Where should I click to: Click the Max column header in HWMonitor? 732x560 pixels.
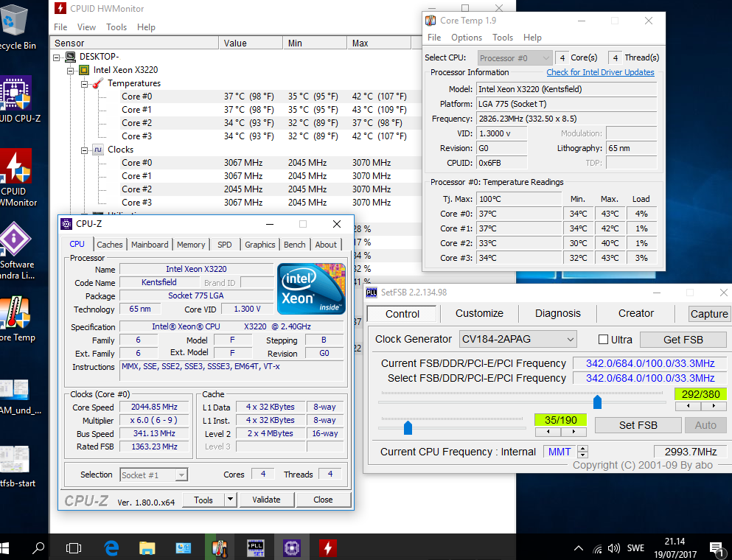(379, 43)
